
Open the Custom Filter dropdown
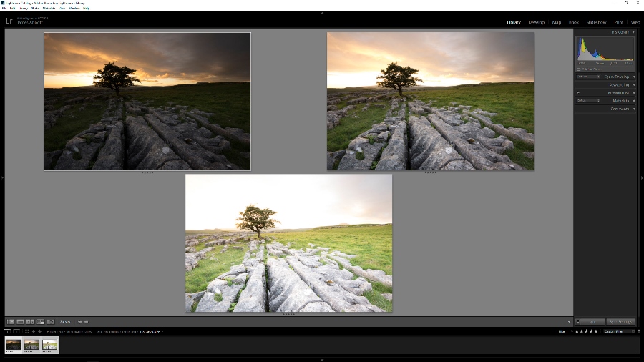click(619, 331)
